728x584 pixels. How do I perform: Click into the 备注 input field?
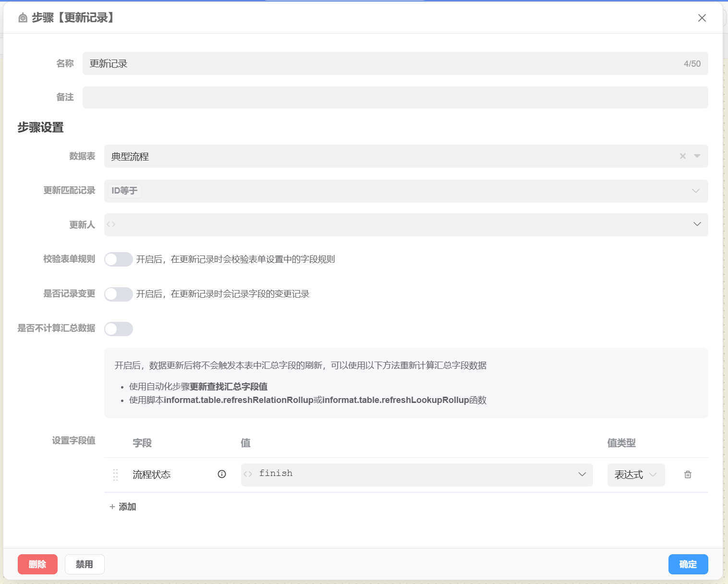[395, 97]
